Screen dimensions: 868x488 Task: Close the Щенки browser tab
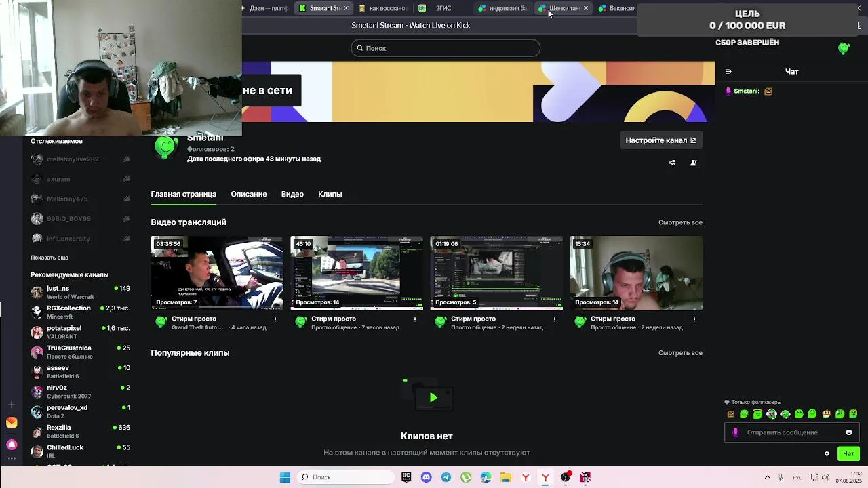[x=586, y=8]
